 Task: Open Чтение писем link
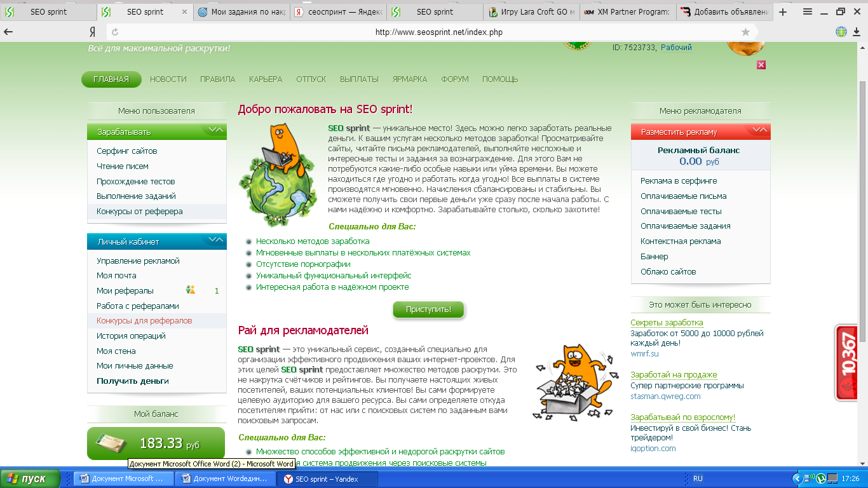click(123, 166)
